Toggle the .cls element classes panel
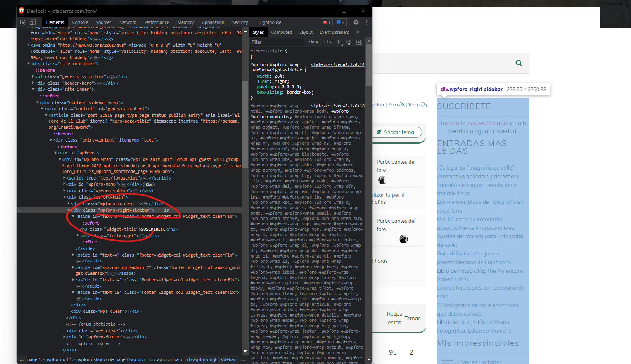This screenshot has height=364, width=631. pos(327,42)
